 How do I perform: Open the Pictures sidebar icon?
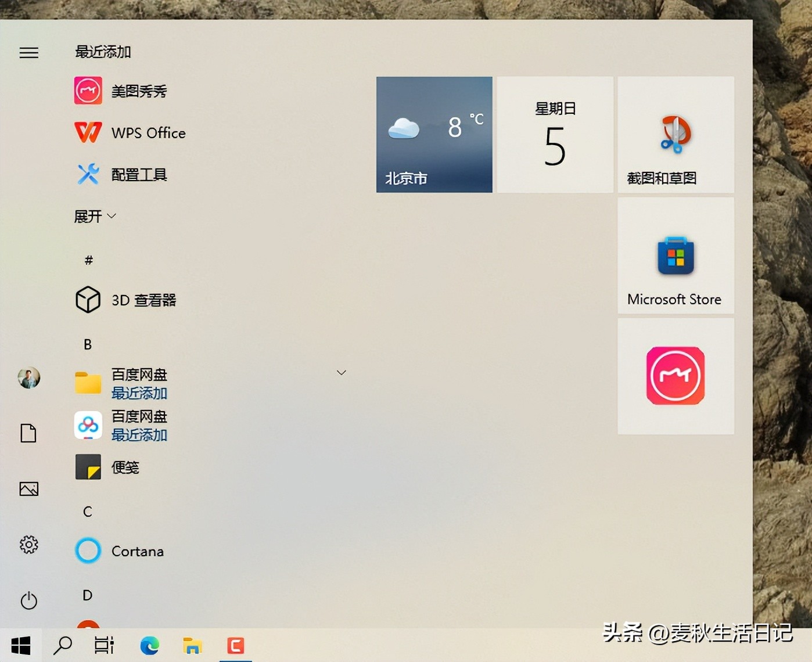(28, 490)
